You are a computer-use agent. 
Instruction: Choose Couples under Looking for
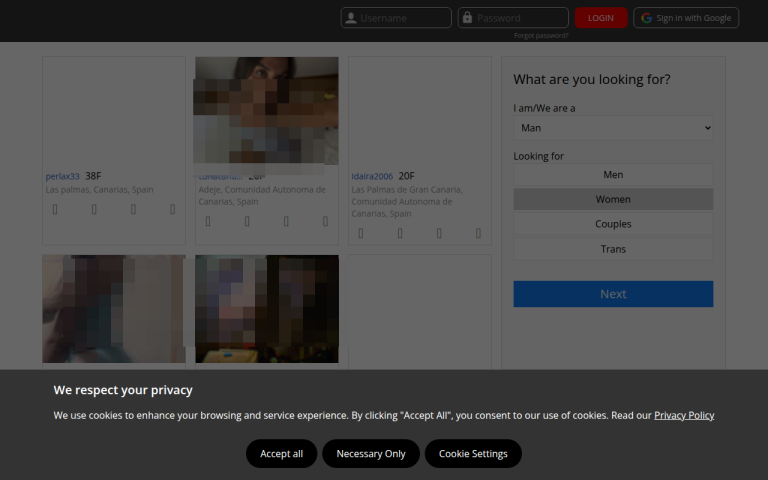click(613, 224)
